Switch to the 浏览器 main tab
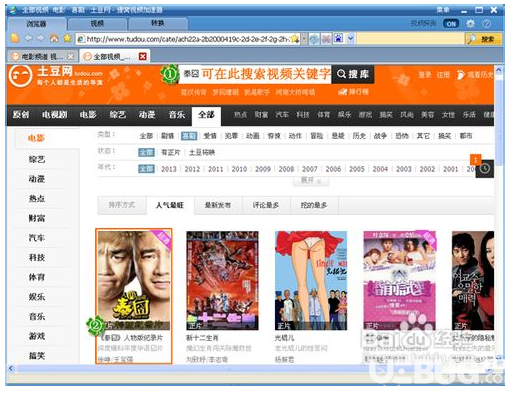Screen dimensions: 518x393 pyautogui.click(x=36, y=24)
